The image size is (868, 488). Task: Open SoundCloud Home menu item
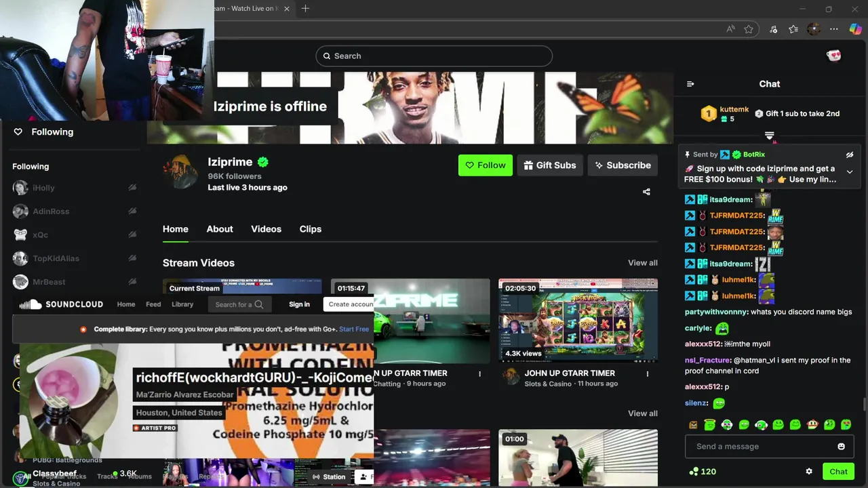point(126,304)
